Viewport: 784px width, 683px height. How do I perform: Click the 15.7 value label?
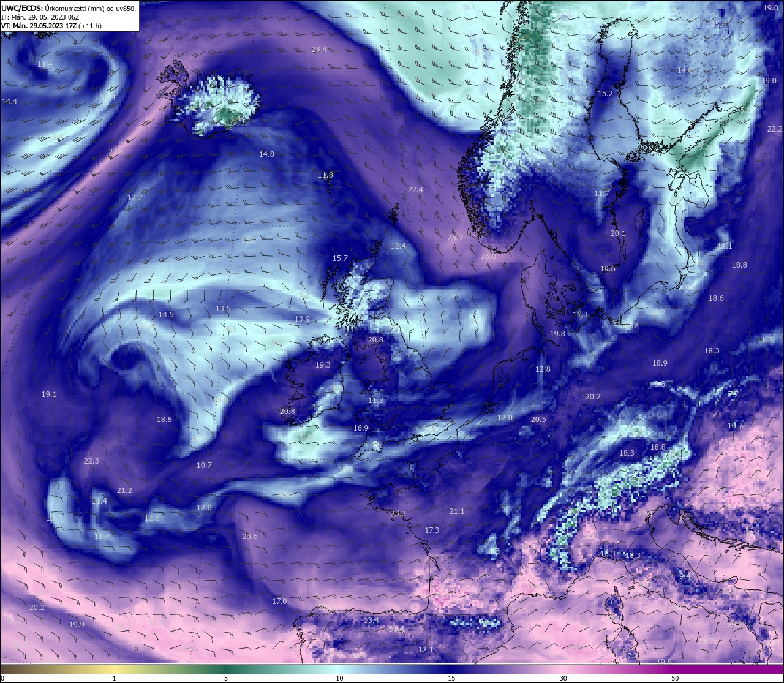[x=340, y=258]
